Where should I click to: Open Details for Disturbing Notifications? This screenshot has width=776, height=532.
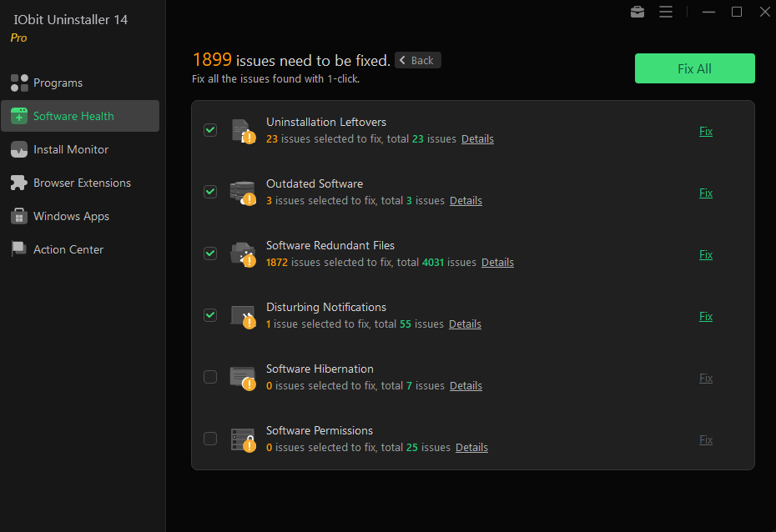[x=465, y=324]
